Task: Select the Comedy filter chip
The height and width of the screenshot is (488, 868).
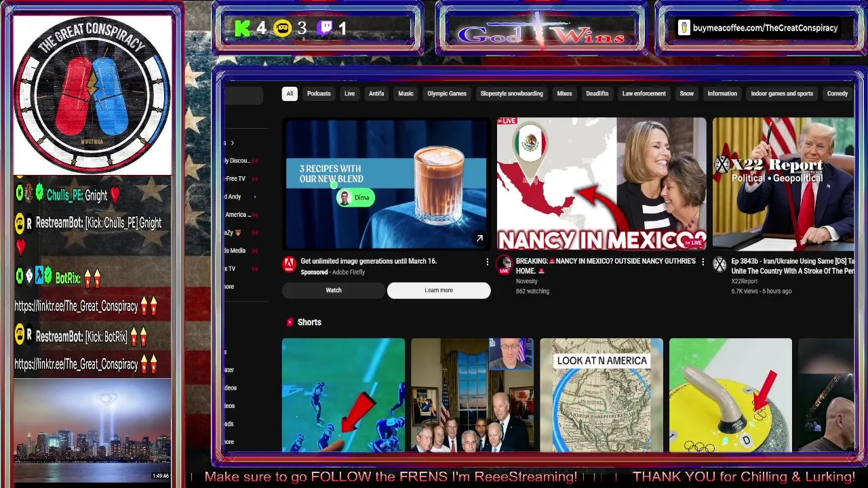Action: [x=837, y=94]
